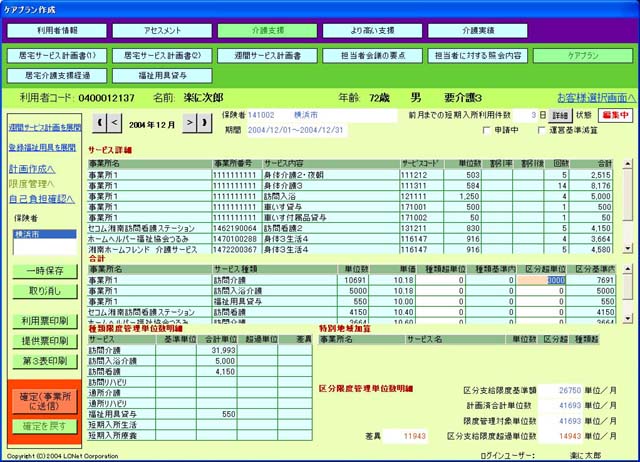
Task: Select row 訪問入浴 in service details
Action: [x=350, y=196]
